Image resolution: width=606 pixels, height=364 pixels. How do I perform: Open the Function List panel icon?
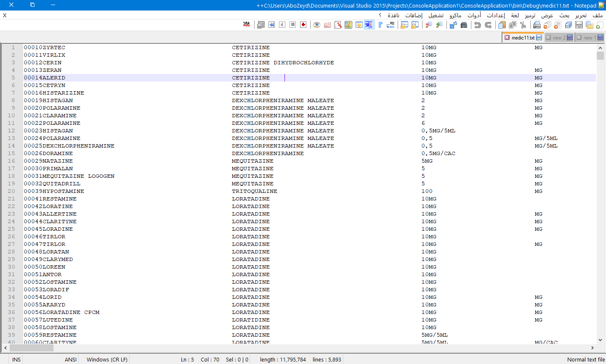[338, 25]
